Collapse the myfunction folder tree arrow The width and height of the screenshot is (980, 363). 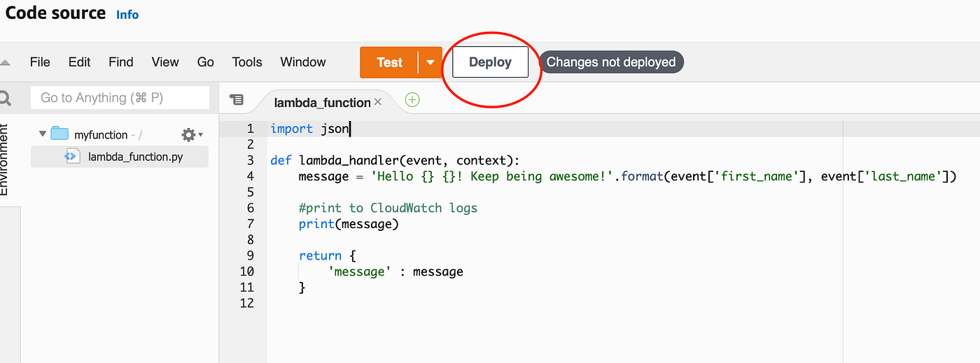click(x=43, y=134)
